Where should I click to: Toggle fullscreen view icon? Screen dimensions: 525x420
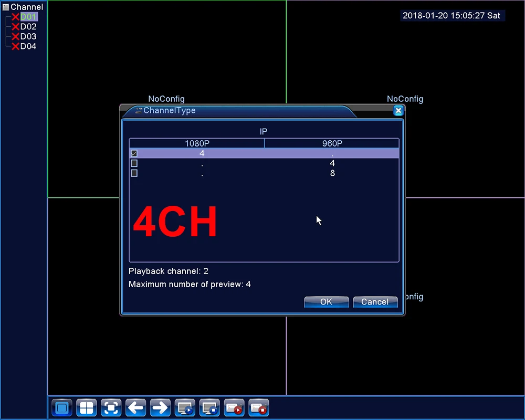tap(111, 407)
